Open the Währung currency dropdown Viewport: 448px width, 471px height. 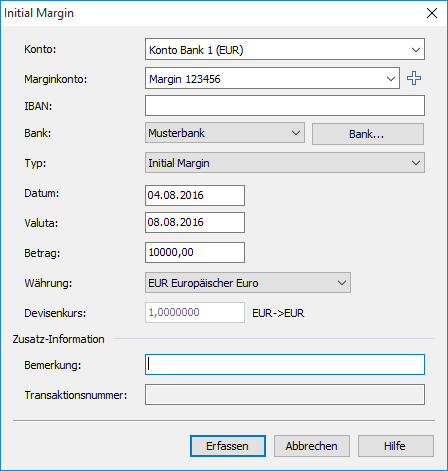pyautogui.click(x=248, y=283)
